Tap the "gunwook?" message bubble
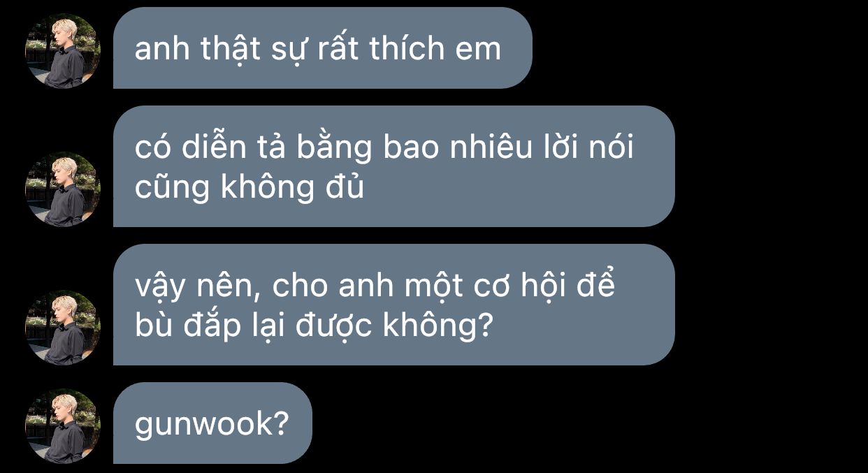Image resolution: width=868 pixels, height=473 pixels. (212, 423)
